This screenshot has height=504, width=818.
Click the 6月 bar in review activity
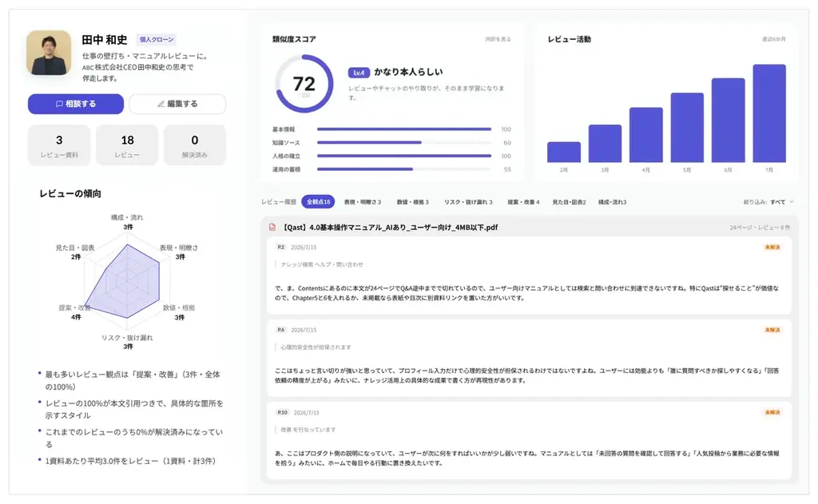(x=729, y=120)
